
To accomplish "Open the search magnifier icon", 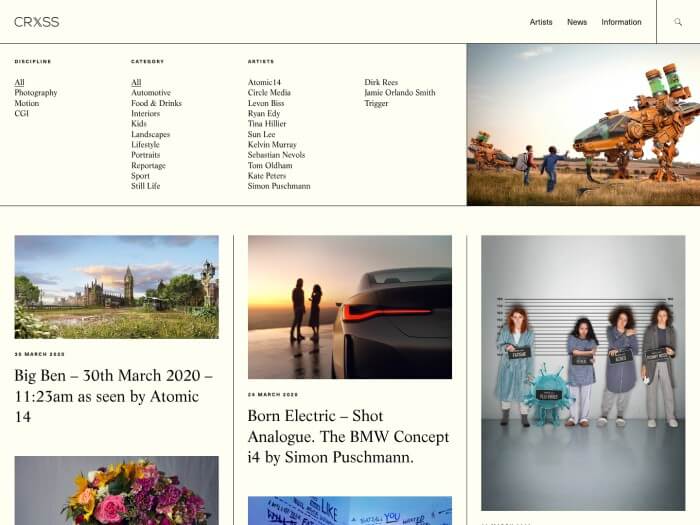I will (678, 22).
